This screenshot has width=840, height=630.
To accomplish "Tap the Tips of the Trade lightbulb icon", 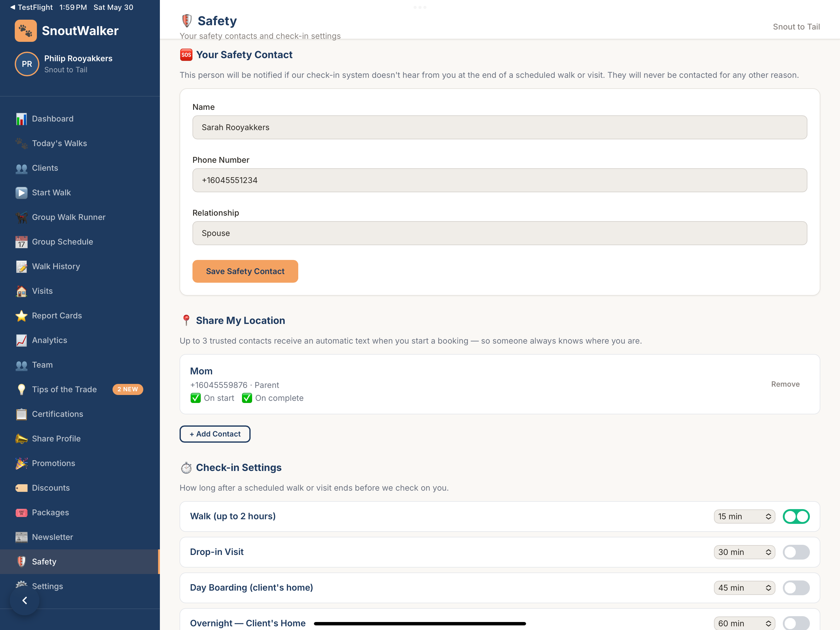I will pos(21,390).
